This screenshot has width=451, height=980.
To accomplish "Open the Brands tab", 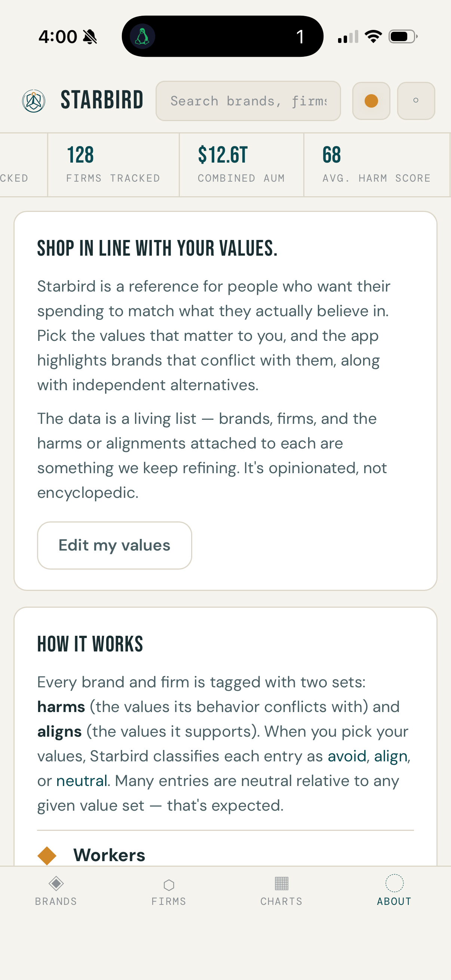I will point(56,891).
